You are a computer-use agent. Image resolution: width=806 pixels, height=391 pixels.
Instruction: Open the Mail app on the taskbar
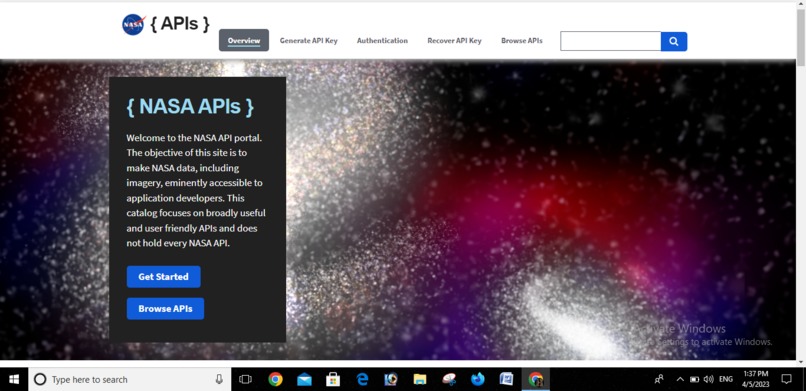pos(304,379)
